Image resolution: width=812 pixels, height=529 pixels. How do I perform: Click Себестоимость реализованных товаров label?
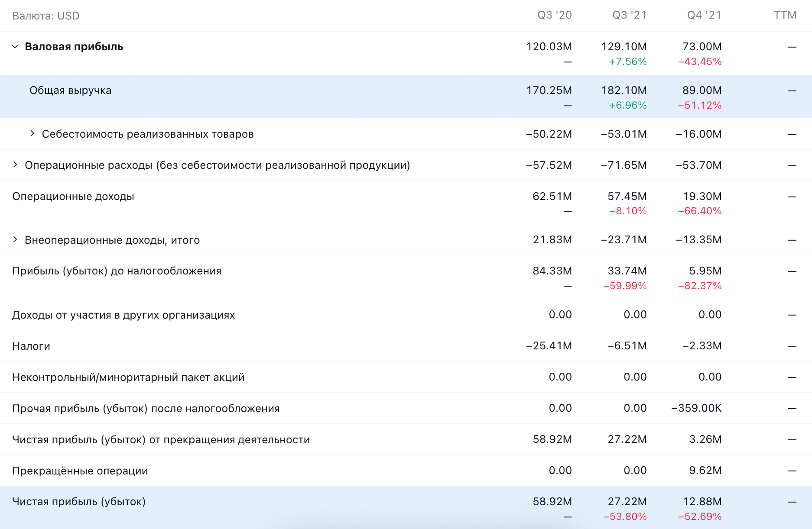[x=148, y=134]
